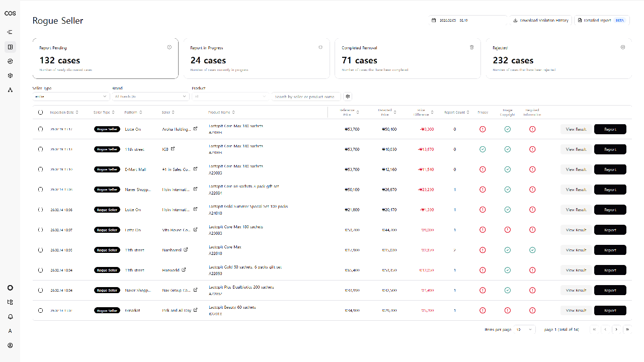Open external link for Vita House Co seller

196,229
